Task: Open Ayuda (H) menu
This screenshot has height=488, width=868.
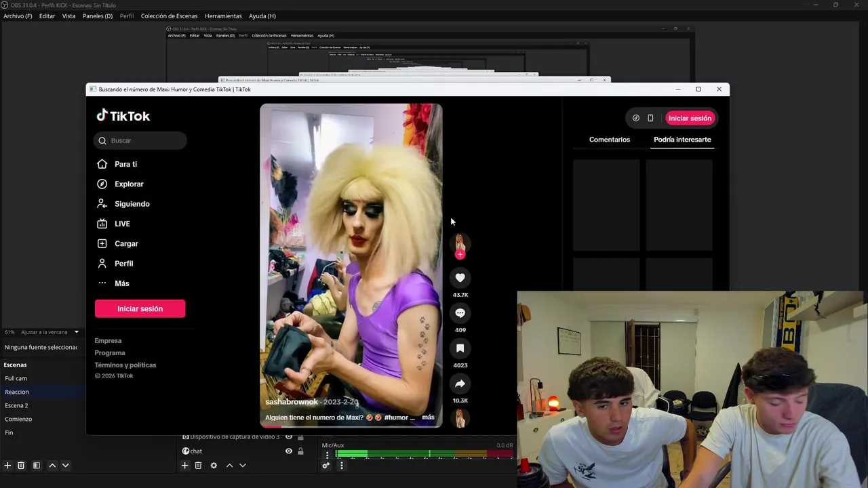Action: [262, 16]
